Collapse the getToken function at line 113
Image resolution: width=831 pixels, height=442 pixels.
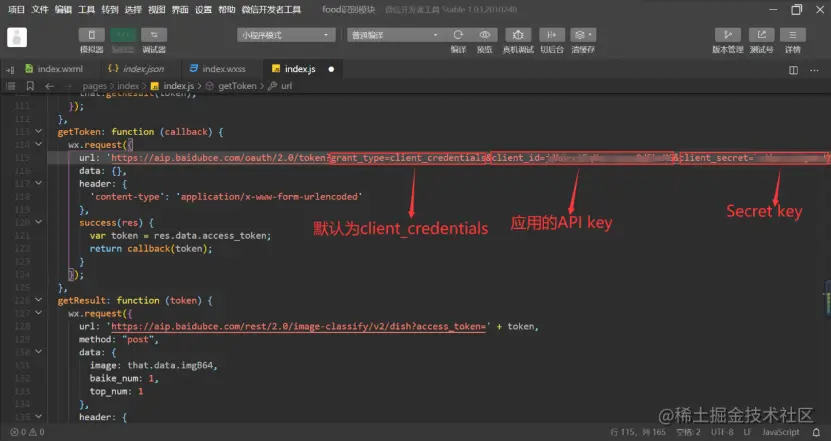(x=39, y=131)
